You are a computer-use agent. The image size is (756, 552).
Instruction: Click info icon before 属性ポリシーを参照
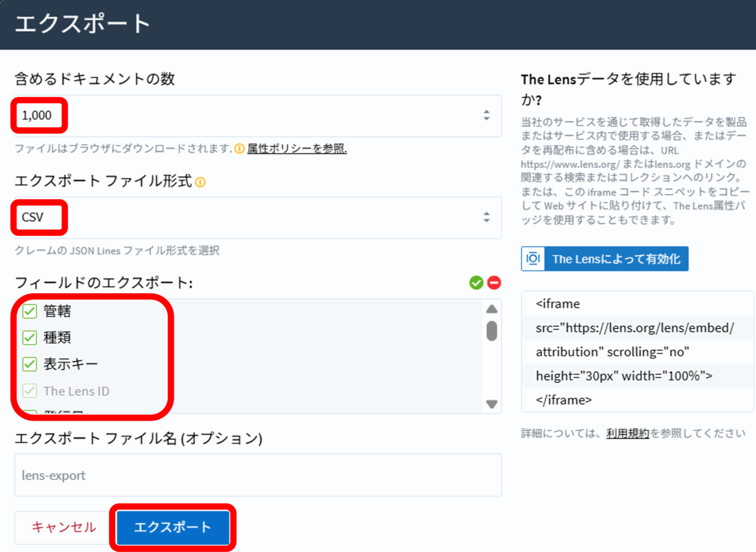click(x=239, y=149)
